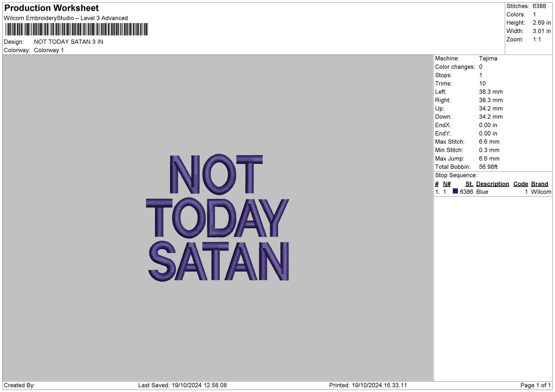Click the embroidered word SATAN in preview
Image resolution: width=555 pixels, height=392 pixels.
point(219,261)
